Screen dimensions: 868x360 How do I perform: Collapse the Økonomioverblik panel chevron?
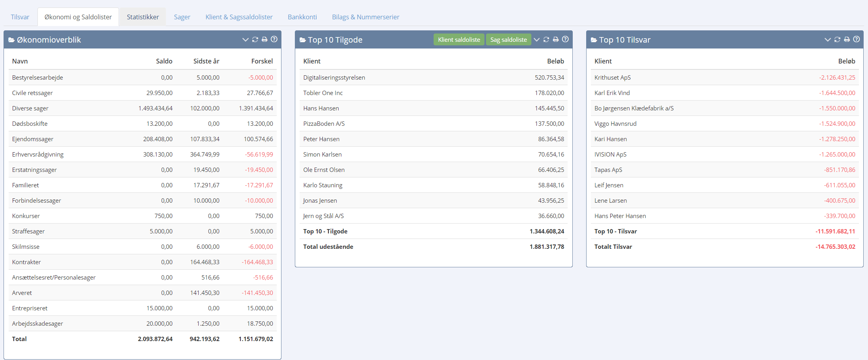[x=245, y=39]
